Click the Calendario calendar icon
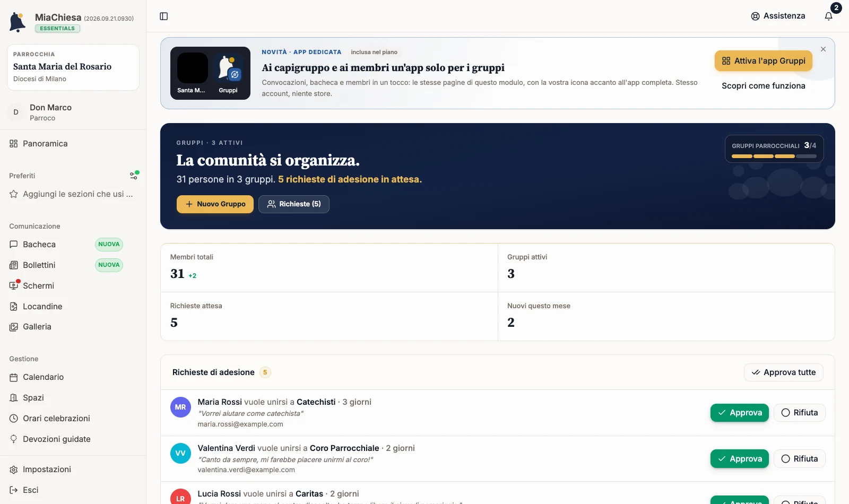This screenshot has height=504, width=849. pos(14,377)
